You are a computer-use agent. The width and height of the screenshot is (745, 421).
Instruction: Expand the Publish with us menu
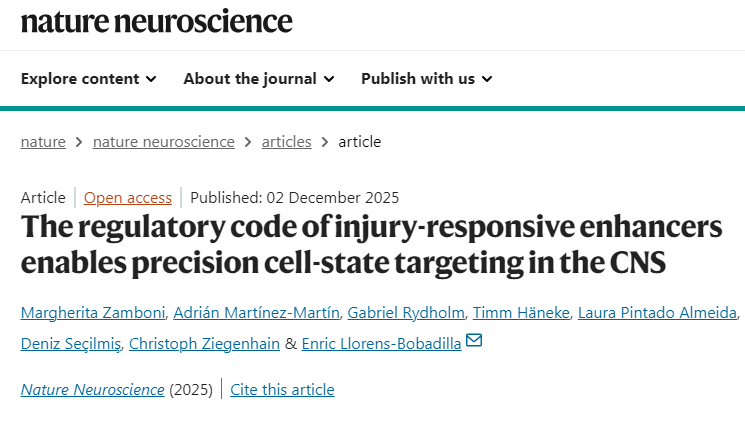click(426, 78)
